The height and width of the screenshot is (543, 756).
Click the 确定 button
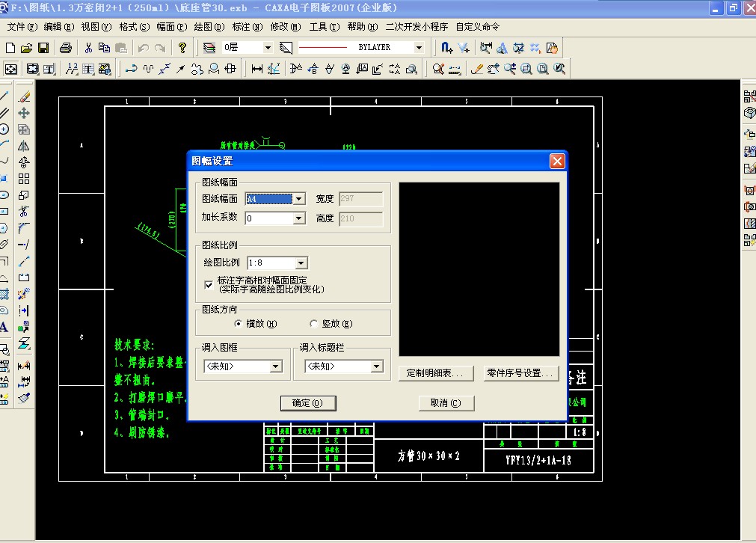click(308, 403)
